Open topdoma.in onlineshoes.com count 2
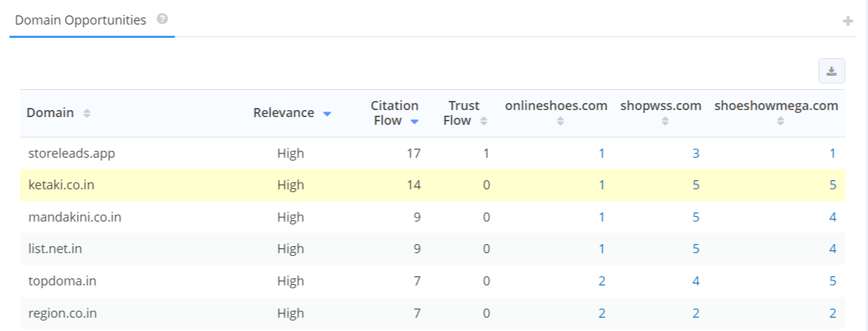Image resolution: width=868 pixels, height=331 pixels. 602,281
